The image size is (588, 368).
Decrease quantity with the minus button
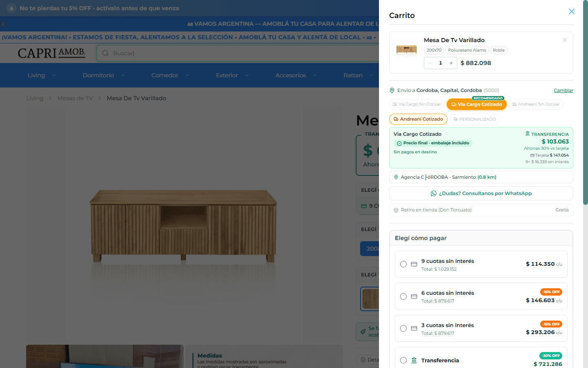[430, 63]
